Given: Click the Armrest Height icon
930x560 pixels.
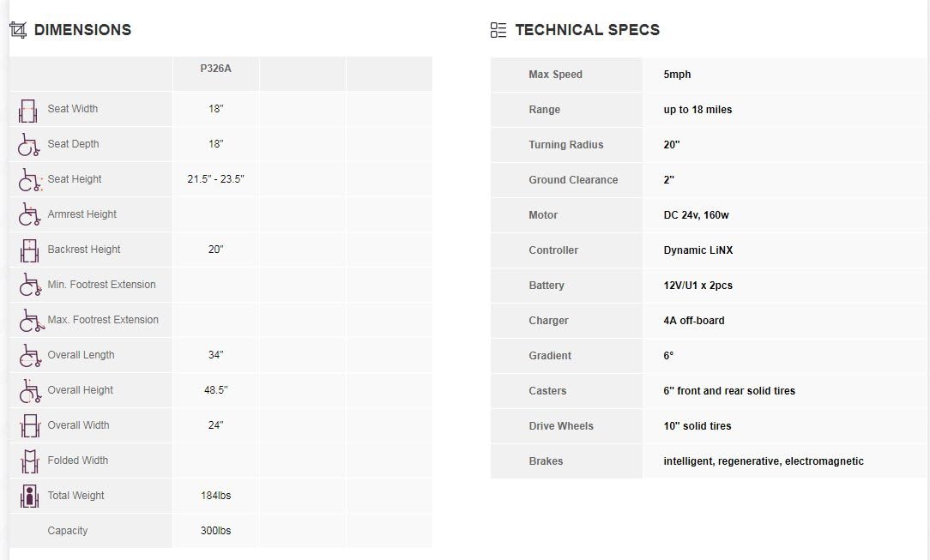Looking at the screenshot, I should 29,214.
